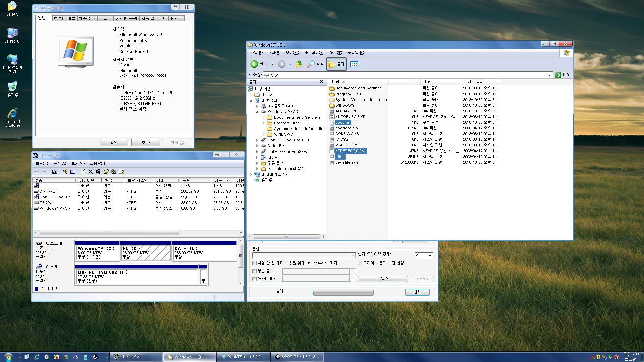Select My Network Places desktop icon

13,64
